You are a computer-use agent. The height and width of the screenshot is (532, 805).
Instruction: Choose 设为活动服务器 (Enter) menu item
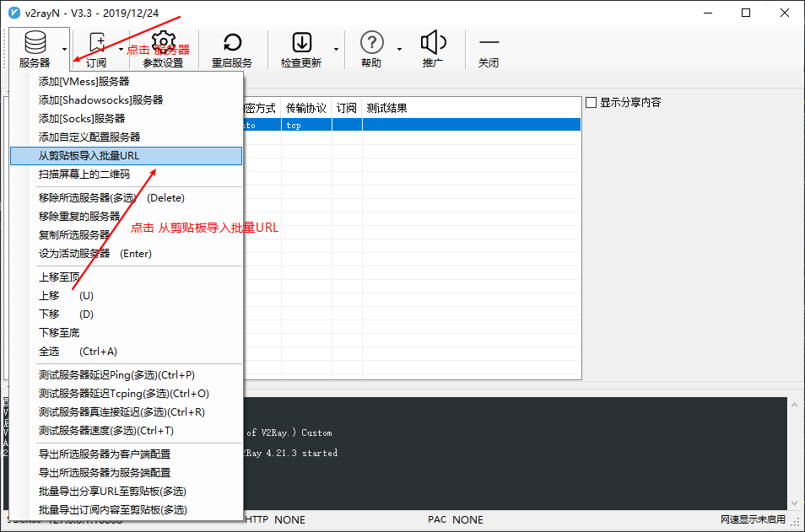coord(127,254)
